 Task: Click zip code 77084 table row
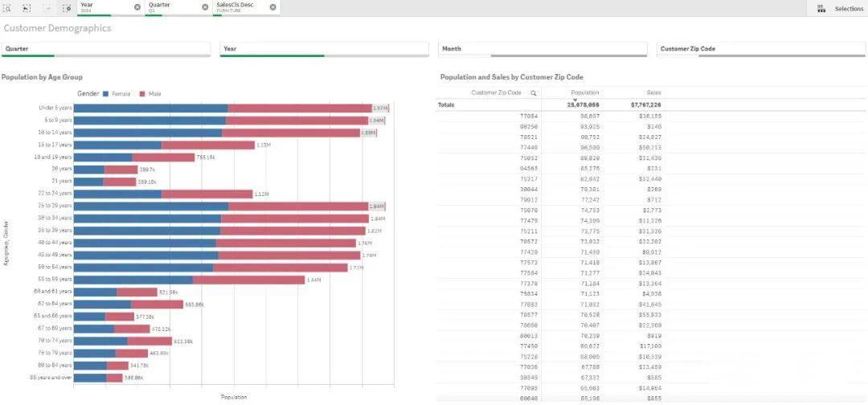tap(529, 116)
